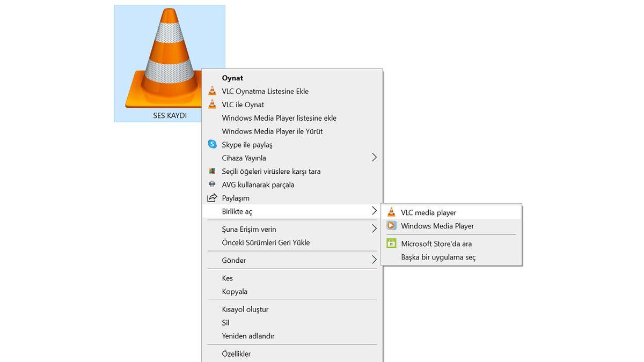Expand the Gönder submenu arrow
Screen dimensions: 644x362
tap(374, 260)
